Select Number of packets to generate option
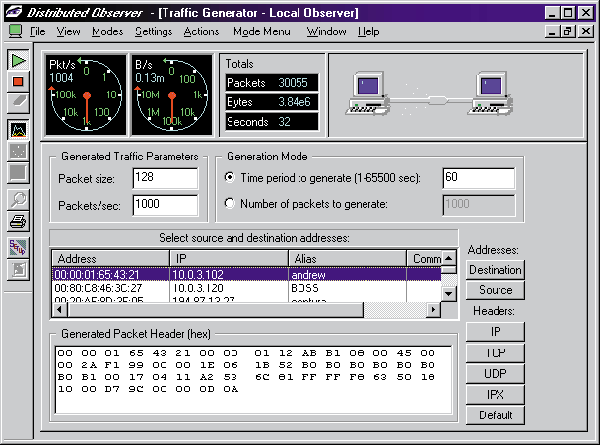The width and height of the screenshot is (600, 445). coord(232,205)
